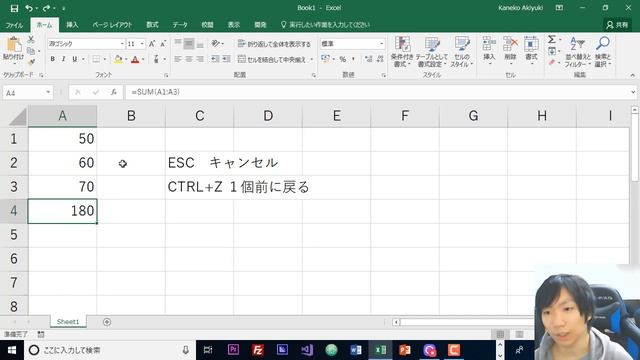Open Windows Start menu
The height and width of the screenshot is (360, 640).
pyautogui.click(x=12, y=350)
